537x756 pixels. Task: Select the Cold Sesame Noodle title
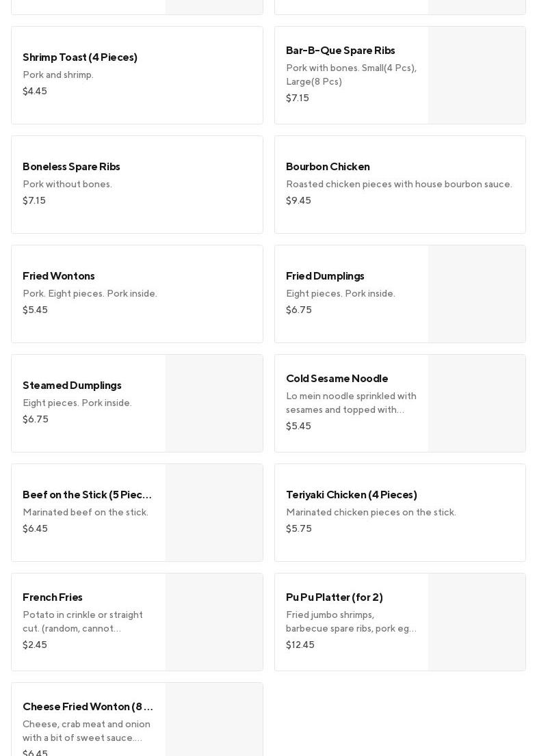point(337,379)
